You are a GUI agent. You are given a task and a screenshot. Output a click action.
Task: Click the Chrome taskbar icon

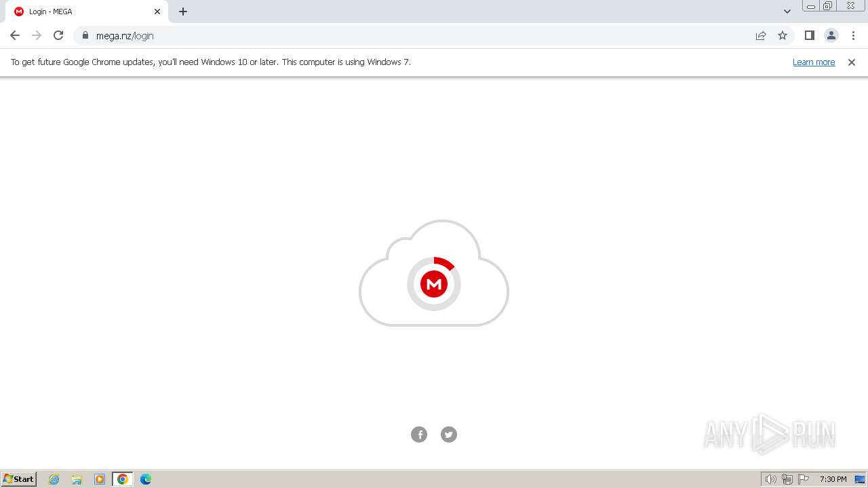(x=123, y=479)
